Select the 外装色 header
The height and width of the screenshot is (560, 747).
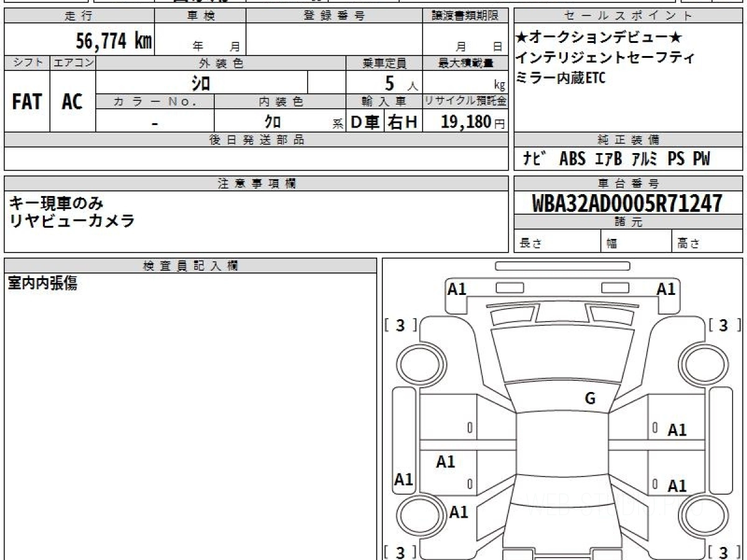pyautogui.click(x=221, y=63)
